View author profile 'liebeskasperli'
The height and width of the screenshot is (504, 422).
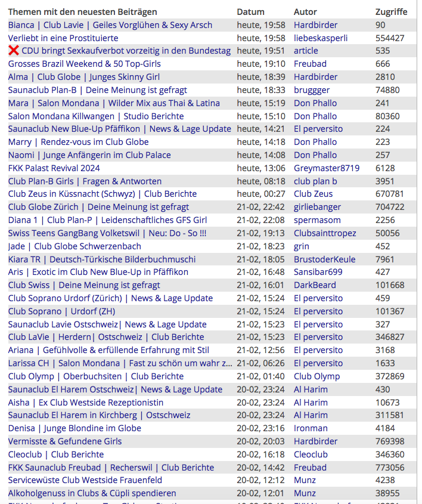[x=320, y=38]
